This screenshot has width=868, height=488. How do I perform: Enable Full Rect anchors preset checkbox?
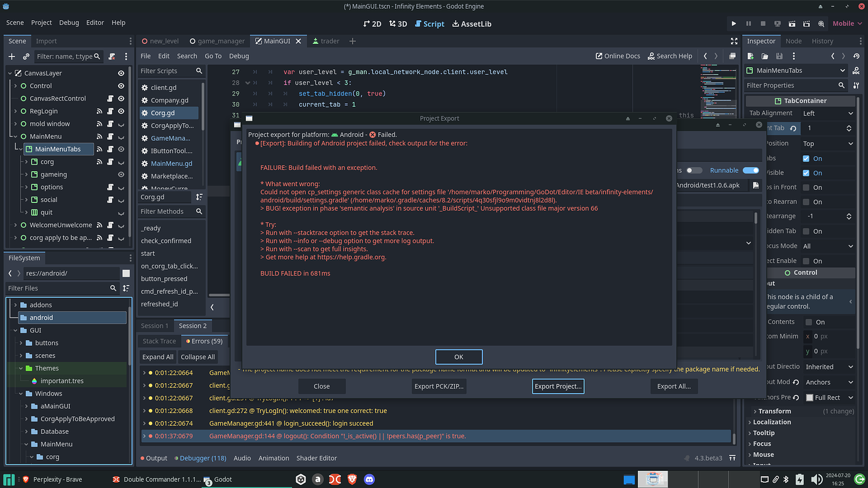click(809, 397)
